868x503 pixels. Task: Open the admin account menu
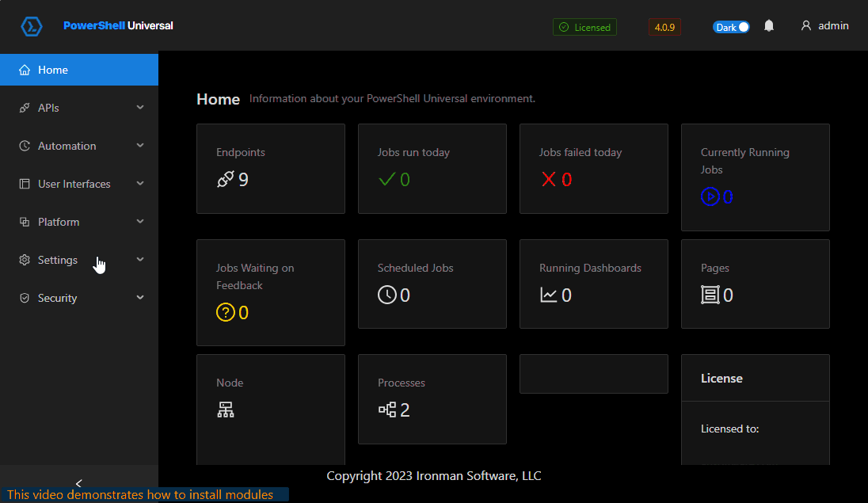coord(824,25)
